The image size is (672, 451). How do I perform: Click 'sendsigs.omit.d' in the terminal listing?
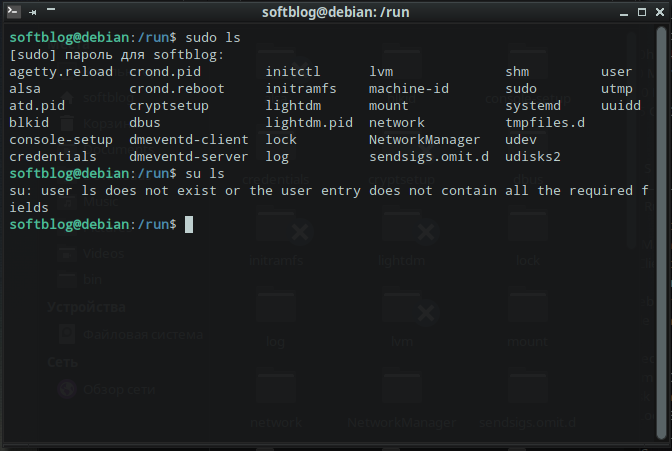pos(429,156)
